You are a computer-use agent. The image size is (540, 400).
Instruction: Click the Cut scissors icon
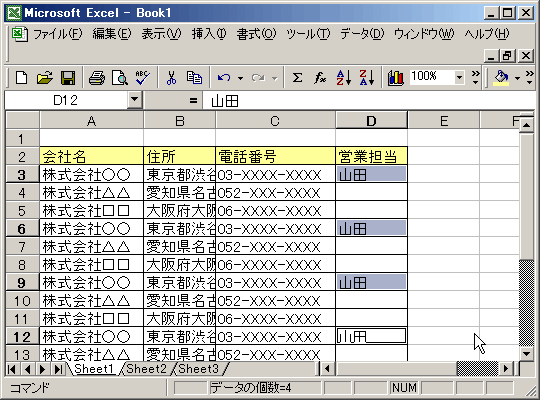click(171, 78)
